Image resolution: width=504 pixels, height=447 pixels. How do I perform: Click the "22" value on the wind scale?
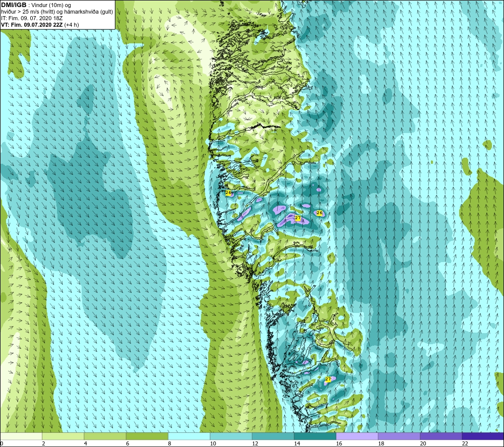coord(465,443)
